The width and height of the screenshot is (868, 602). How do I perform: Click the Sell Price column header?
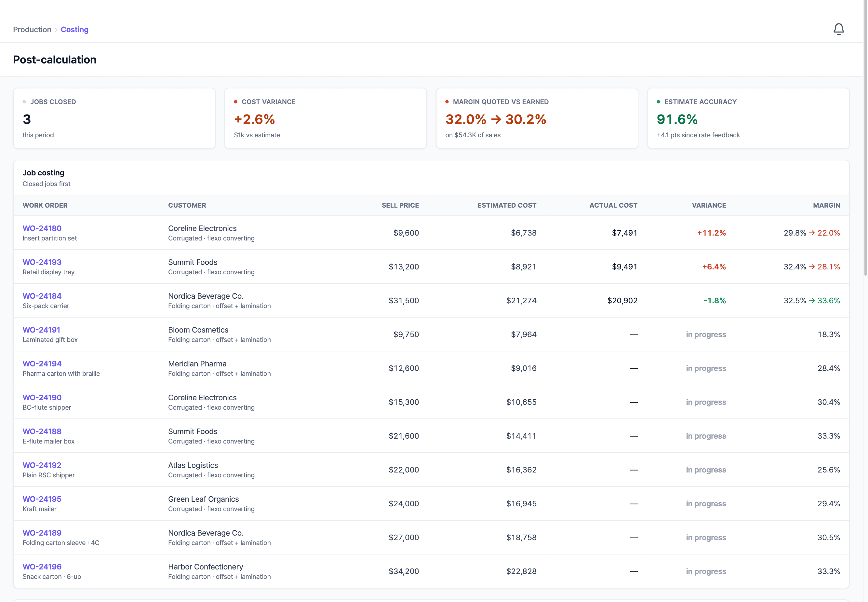click(x=400, y=205)
